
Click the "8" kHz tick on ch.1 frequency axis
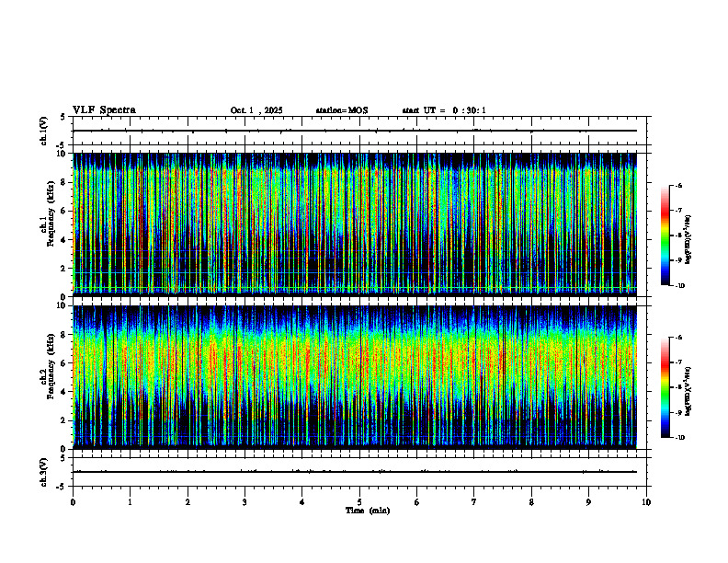click(65, 182)
